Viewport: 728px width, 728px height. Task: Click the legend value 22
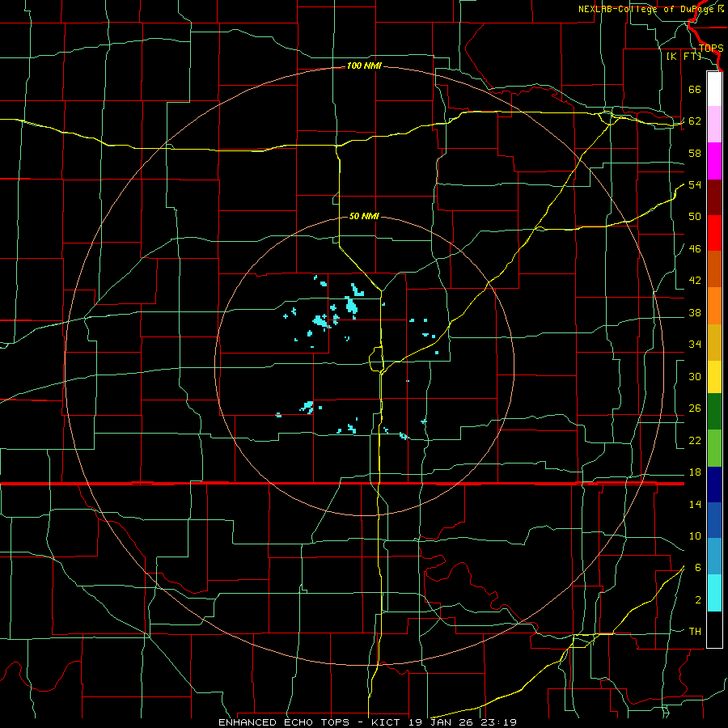695,440
